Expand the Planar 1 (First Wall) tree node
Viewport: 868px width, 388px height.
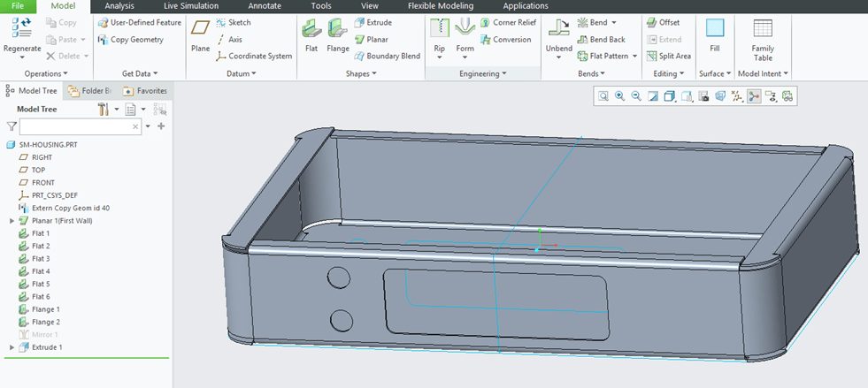[x=12, y=221]
